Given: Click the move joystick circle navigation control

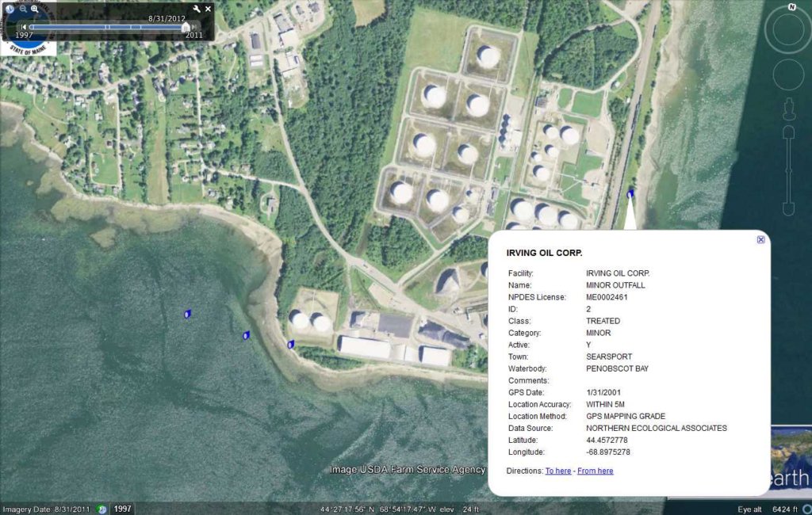Looking at the screenshot, I should (x=788, y=74).
